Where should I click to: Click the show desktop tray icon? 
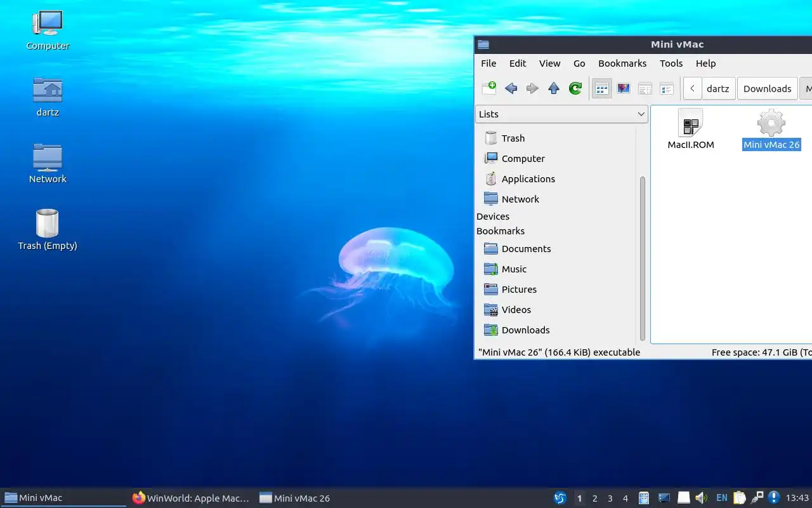tap(664, 498)
